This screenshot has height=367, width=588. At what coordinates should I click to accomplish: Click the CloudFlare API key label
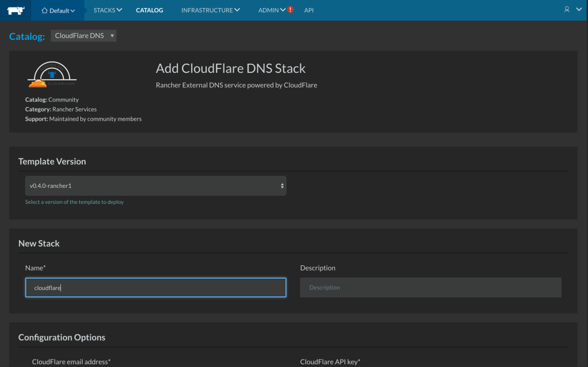tap(330, 362)
